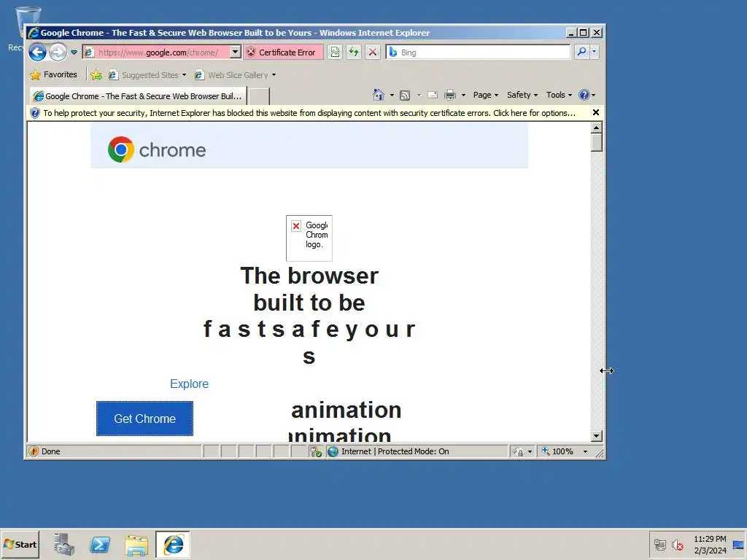Click the Read Mail icon

click(x=433, y=95)
